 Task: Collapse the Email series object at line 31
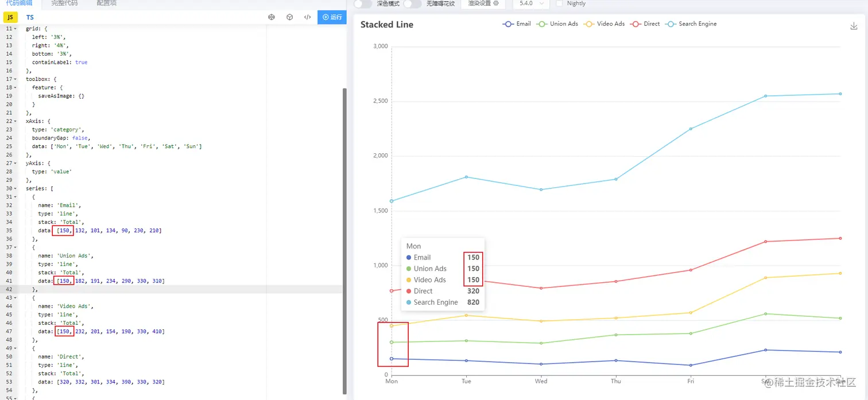pyautogui.click(x=15, y=197)
